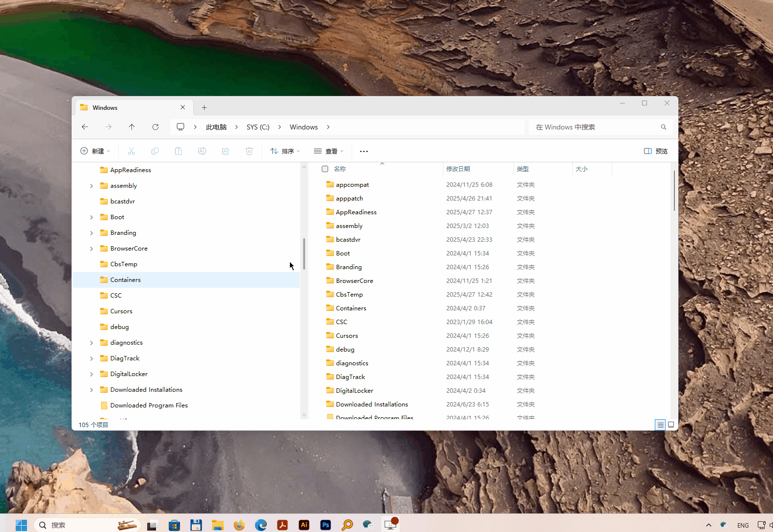773x532 pixels.
Task: Click Windows breadcrumb segment
Action: pos(304,127)
